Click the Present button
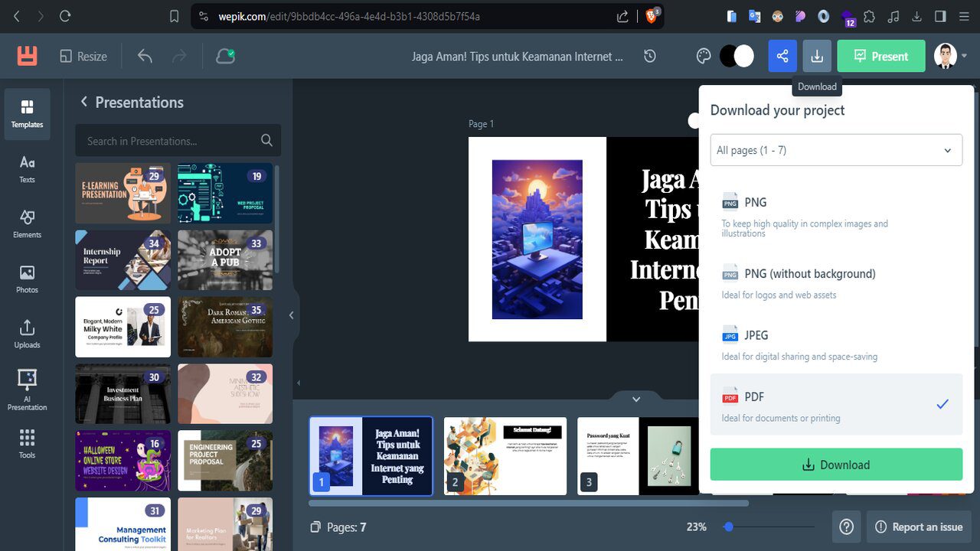The width and height of the screenshot is (980, 551). pos(881,56)
